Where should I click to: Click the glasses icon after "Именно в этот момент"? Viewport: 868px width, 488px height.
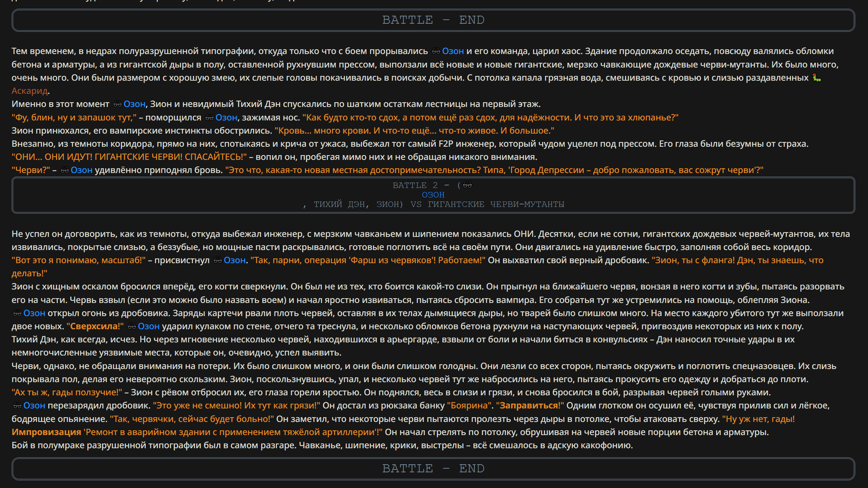117,104
